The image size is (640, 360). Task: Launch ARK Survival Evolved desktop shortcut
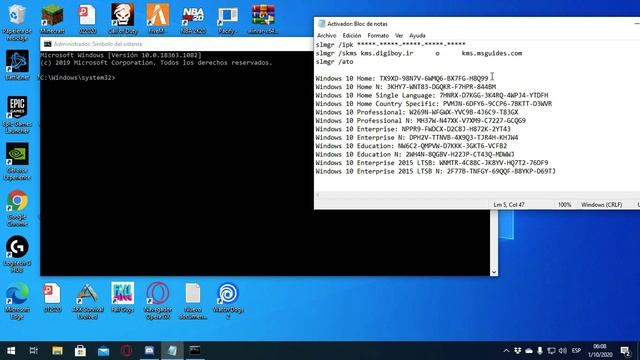click(87, 300)
